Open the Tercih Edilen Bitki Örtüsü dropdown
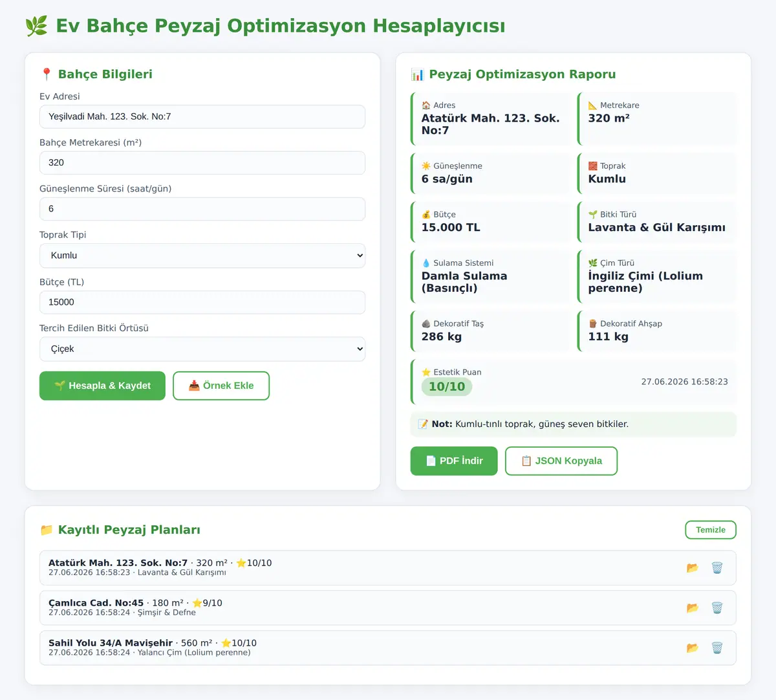Screen dimensions: 776x700 (x=202, y=349)
